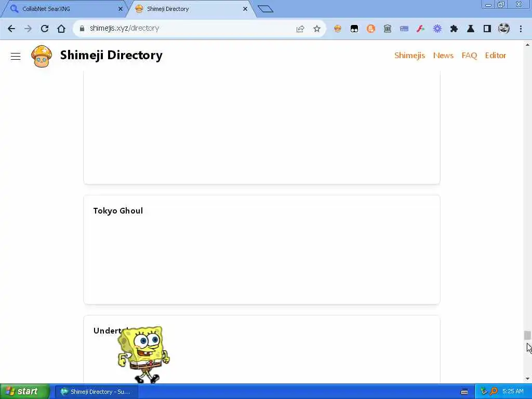
Task: Open the News nav link
Action: [443, 55]
